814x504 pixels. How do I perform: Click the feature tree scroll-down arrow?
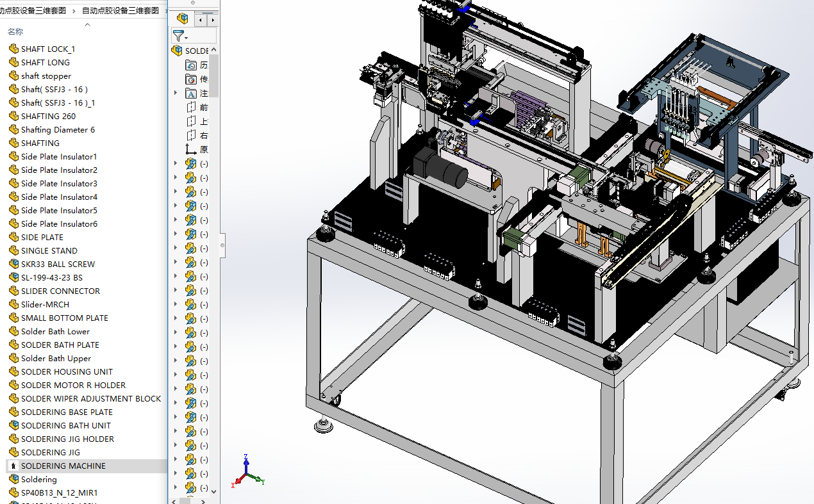pos(214,491)
